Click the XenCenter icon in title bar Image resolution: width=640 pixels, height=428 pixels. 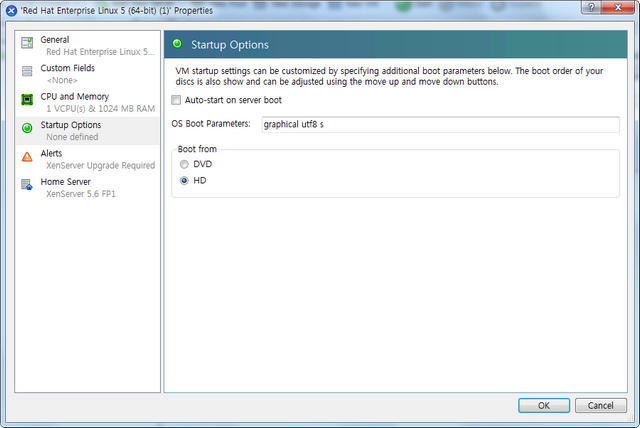tap(11, 10)
